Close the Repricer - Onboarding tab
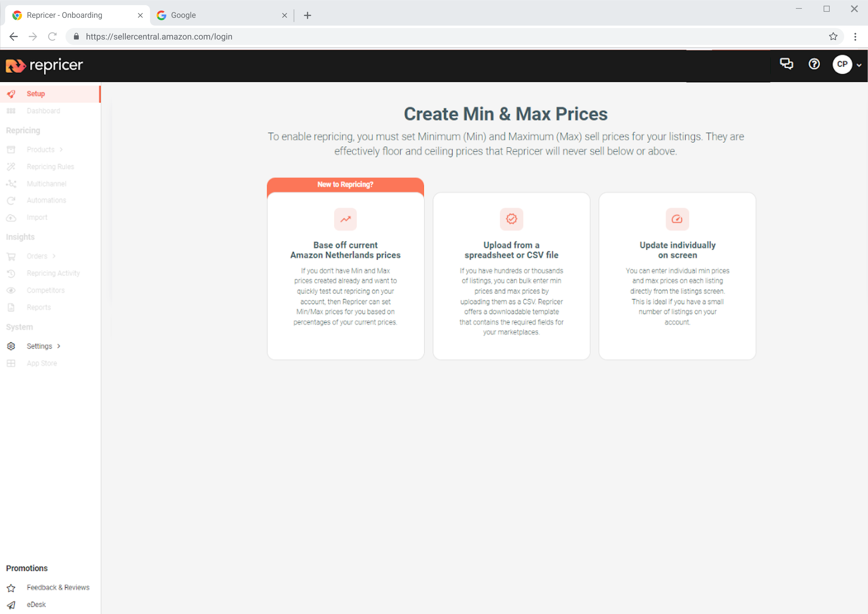 140,15
